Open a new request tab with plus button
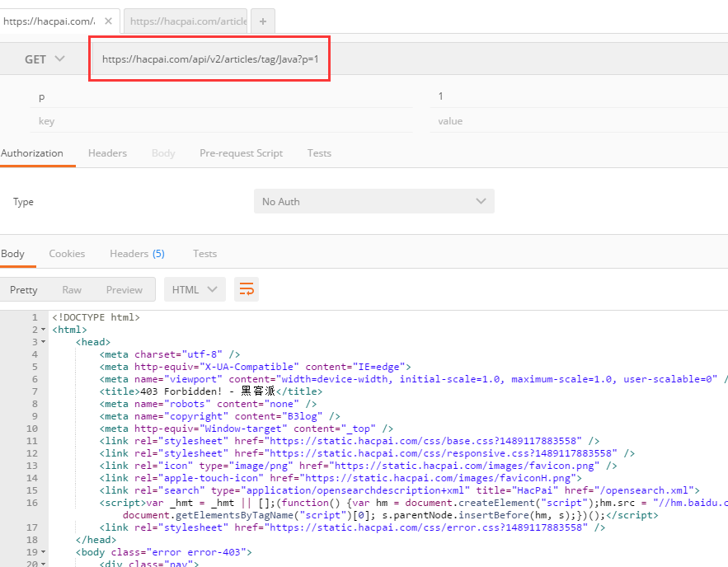Image resolution: width=728 pixels, height=567 pixels. (262, 21)
